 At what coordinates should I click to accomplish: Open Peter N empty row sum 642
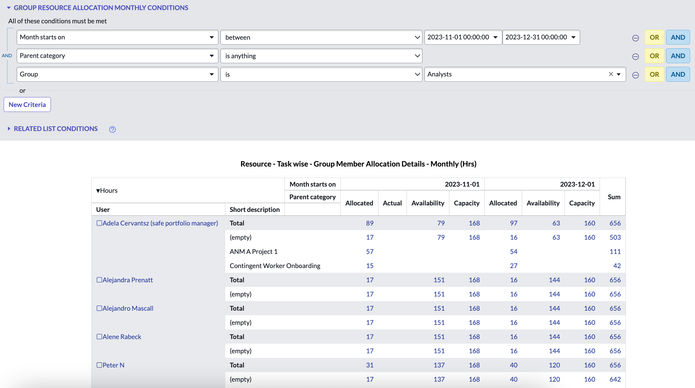615,379
